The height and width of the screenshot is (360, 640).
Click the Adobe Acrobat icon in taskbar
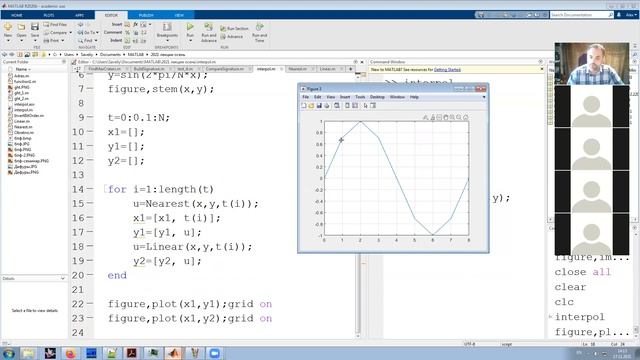[132, 353]
